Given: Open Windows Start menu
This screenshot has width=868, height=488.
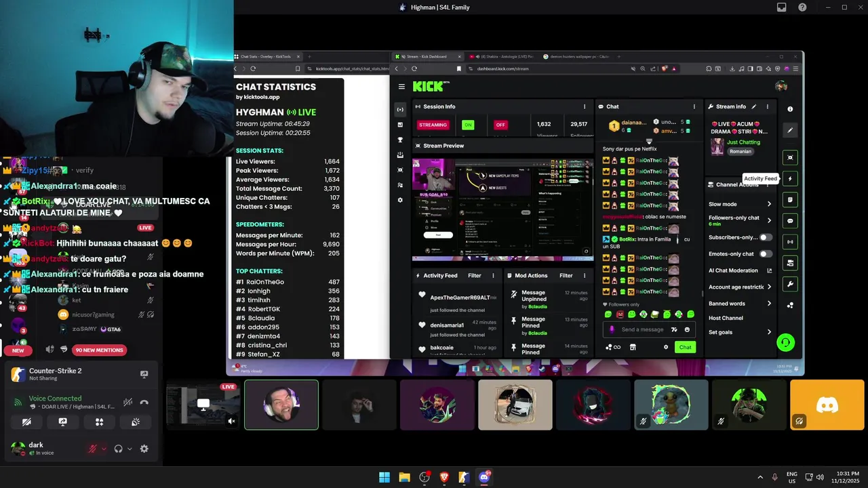Looking at the screenshot, I should click(x=384, y=477).
